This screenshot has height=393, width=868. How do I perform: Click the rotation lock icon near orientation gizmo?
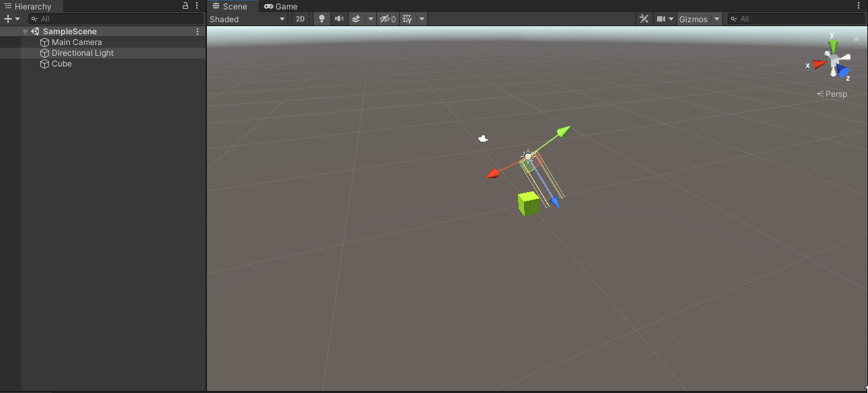857,39
